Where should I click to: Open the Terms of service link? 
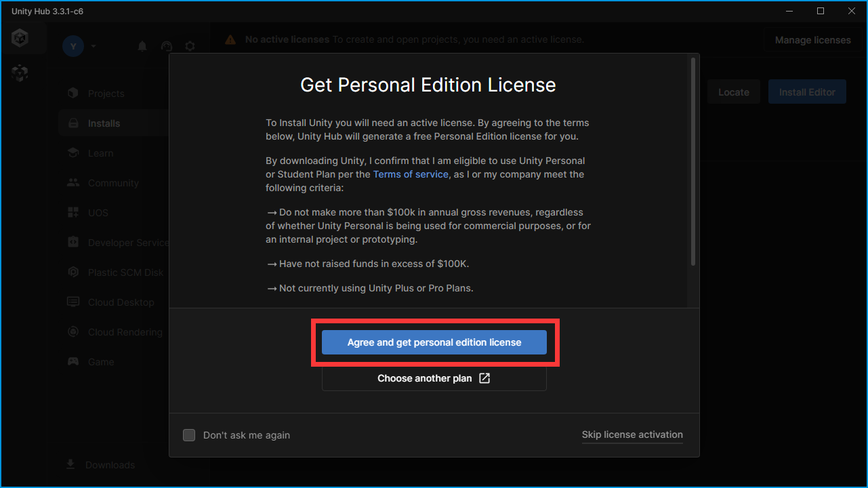pyautogui.click(x=411, y=174)
